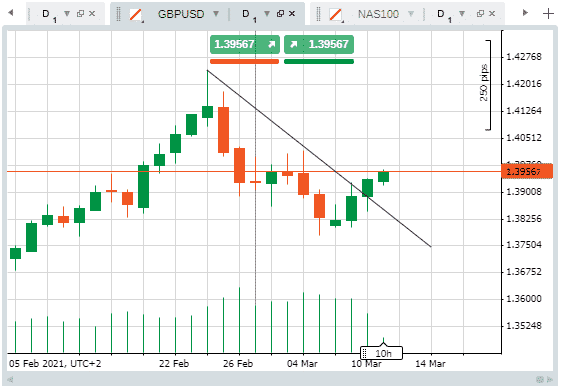Close the NAS100 chart tab
The height and width of the screenshot is (386, 561).
[x=492, y=14]
